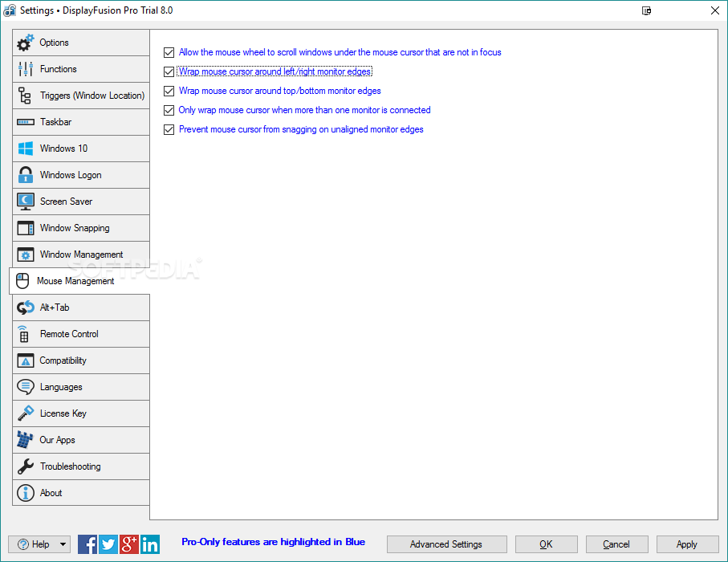Click the Apply button
The height and width of the screenshot is (562, 728).
(x=688, y=544)
